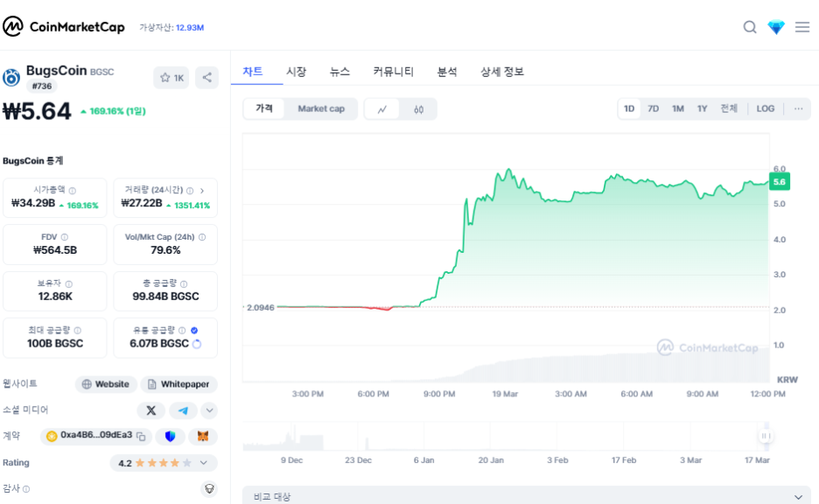Select the 7D time range
This screenshot has width=819, height=504.
653,108
